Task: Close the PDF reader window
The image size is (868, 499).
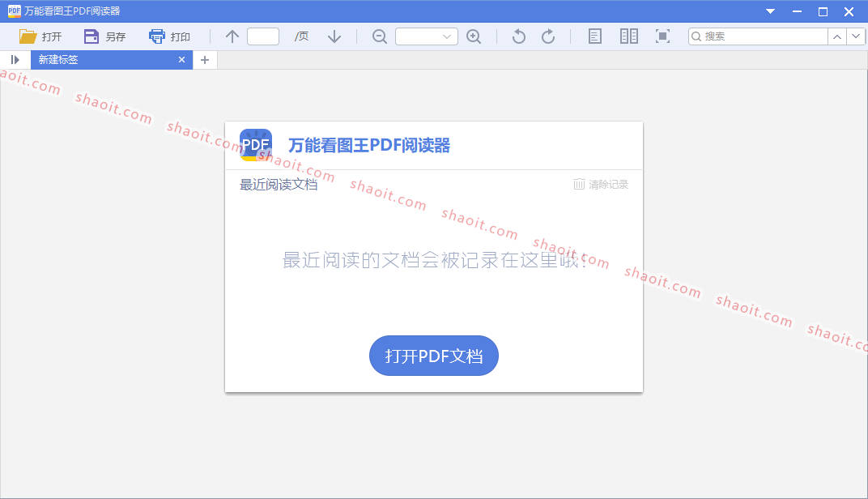Action: pos(849,11)
